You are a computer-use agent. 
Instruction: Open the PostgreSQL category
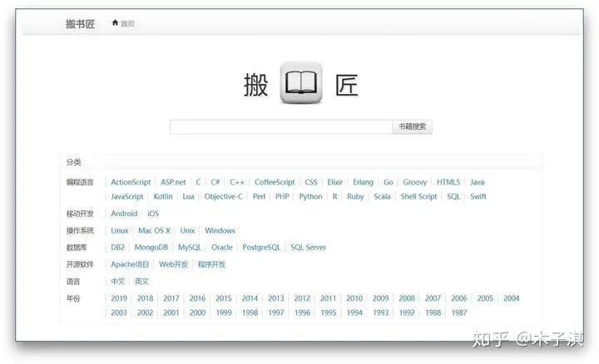(261, 248)
